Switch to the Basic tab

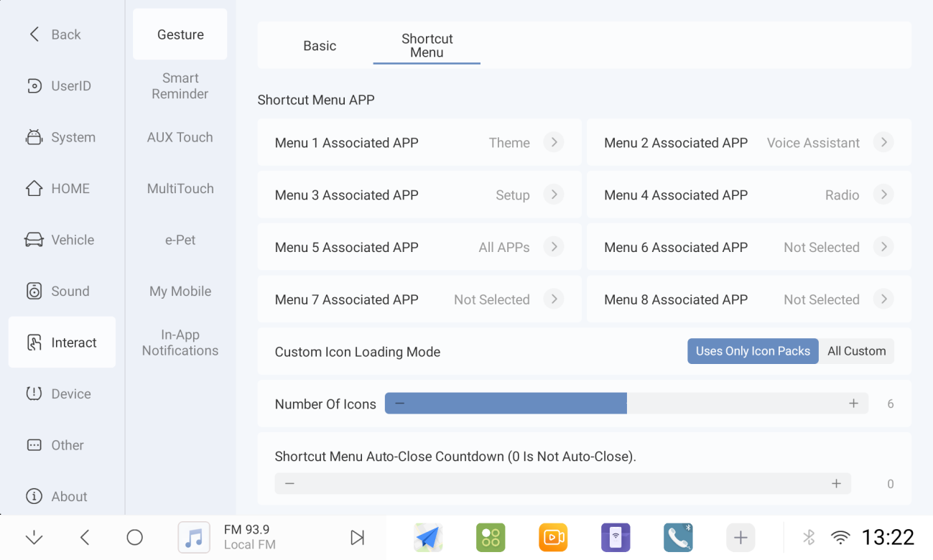320,46
